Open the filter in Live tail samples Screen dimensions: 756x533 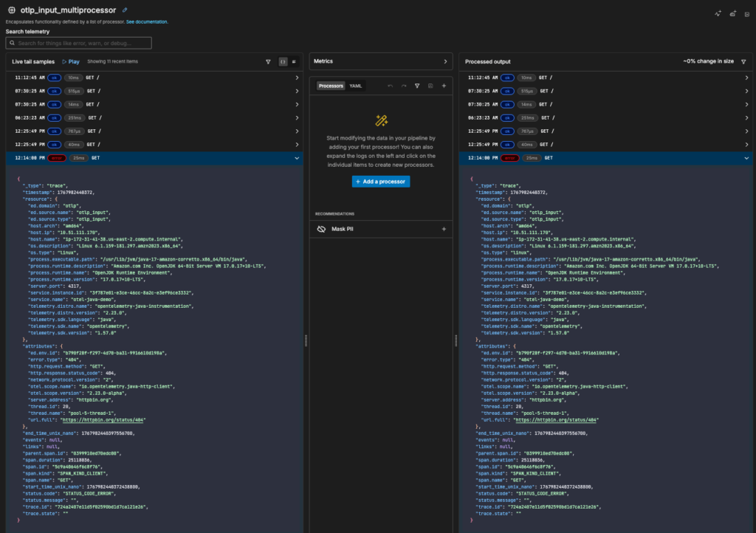(268, 62)
